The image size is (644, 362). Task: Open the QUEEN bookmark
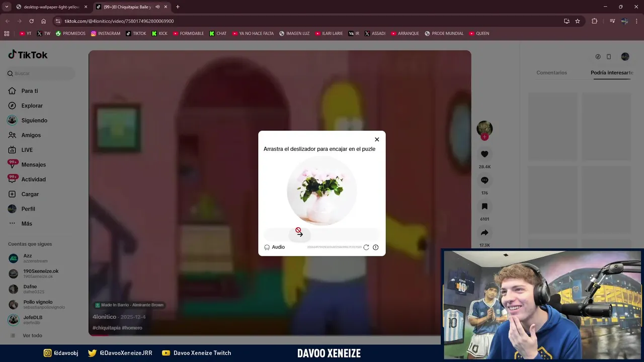coord(479,34)
